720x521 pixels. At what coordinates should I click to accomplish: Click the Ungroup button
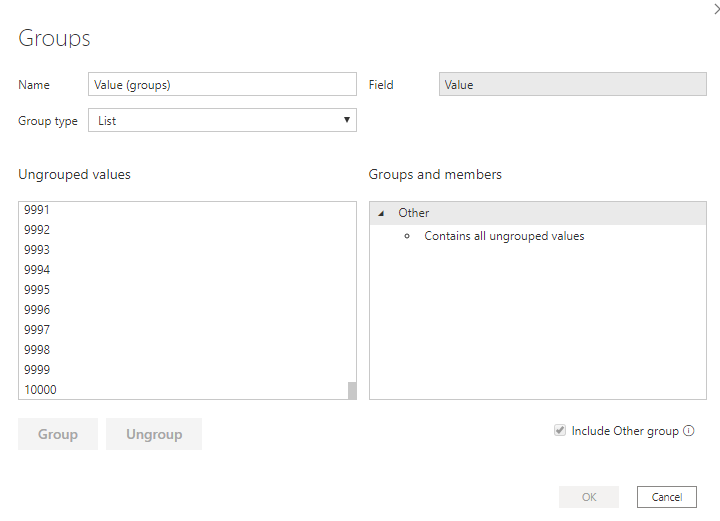pos(154,434)
